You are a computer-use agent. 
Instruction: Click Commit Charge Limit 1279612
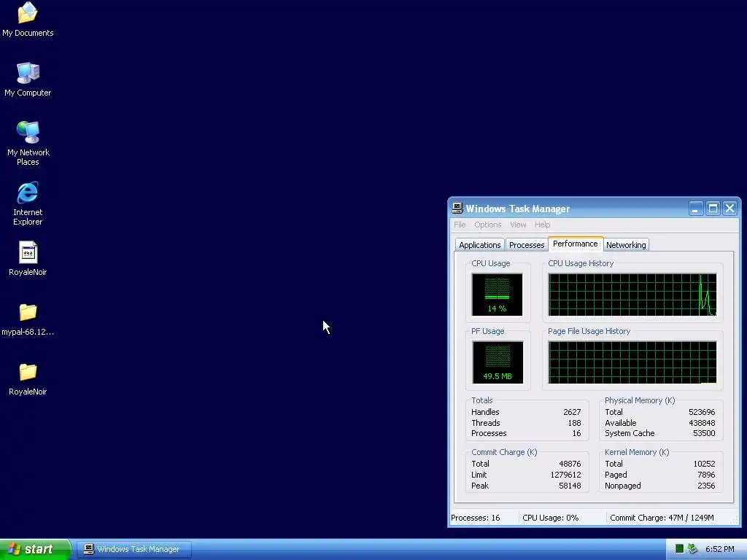pyautogui.click(x=565, y=475)
